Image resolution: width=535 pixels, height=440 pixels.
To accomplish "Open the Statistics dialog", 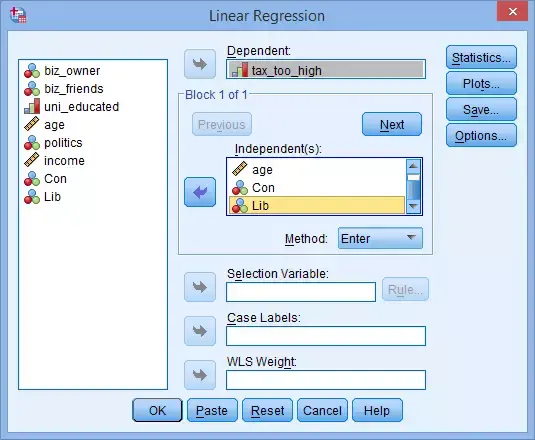I will 481,57.
